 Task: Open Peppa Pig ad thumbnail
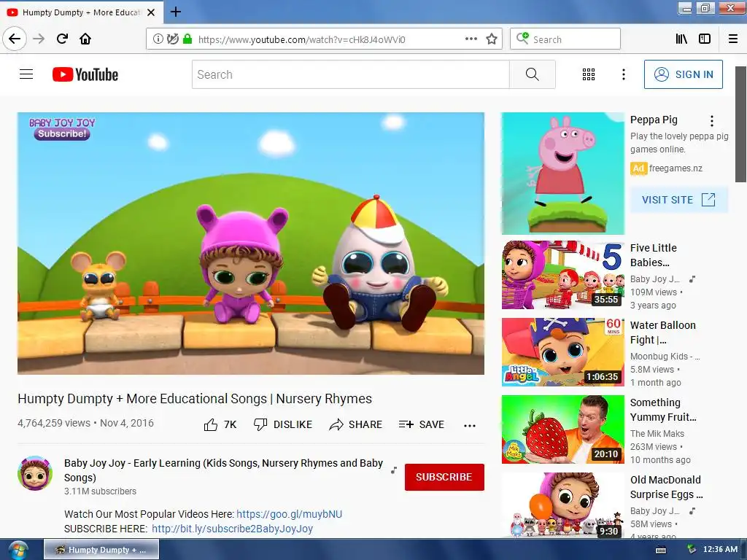562,174
